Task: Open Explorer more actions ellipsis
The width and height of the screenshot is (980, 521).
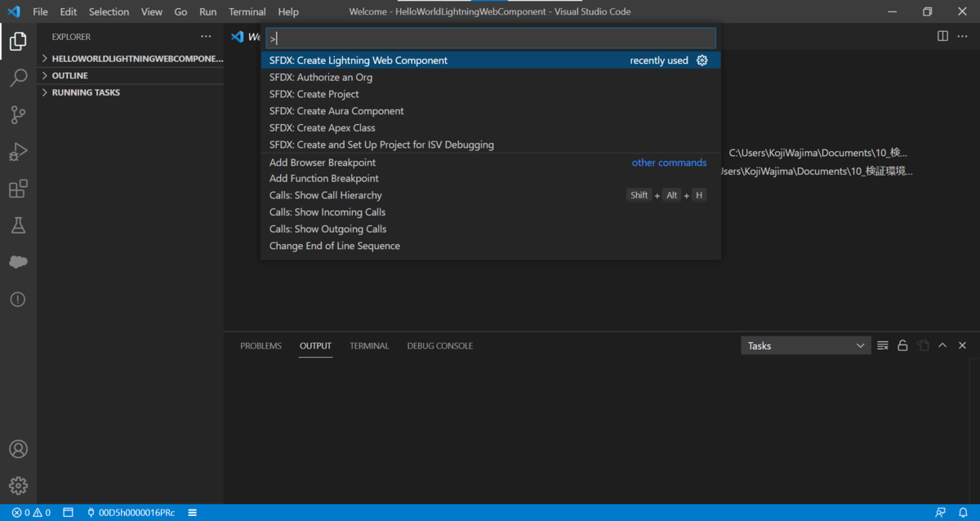Action: [206, 37]
